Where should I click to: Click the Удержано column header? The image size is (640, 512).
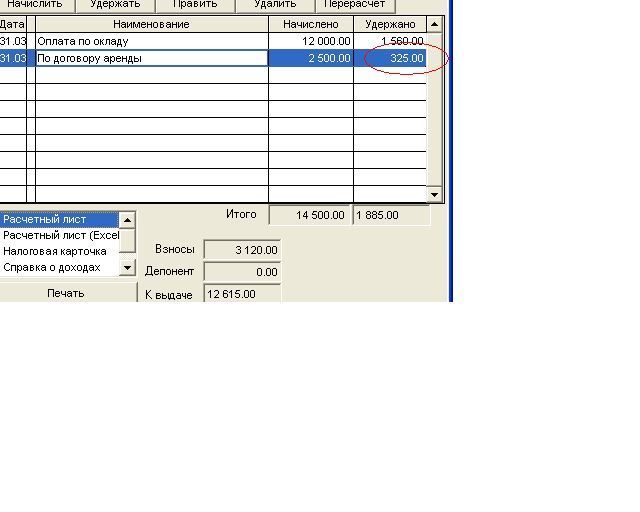click(390, 24)
